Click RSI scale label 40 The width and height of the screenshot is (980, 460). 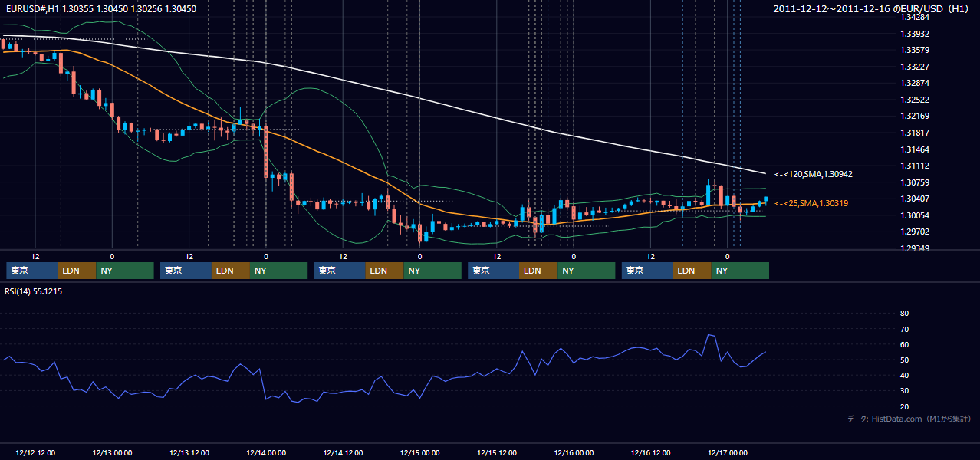click(x=904, y=375)
